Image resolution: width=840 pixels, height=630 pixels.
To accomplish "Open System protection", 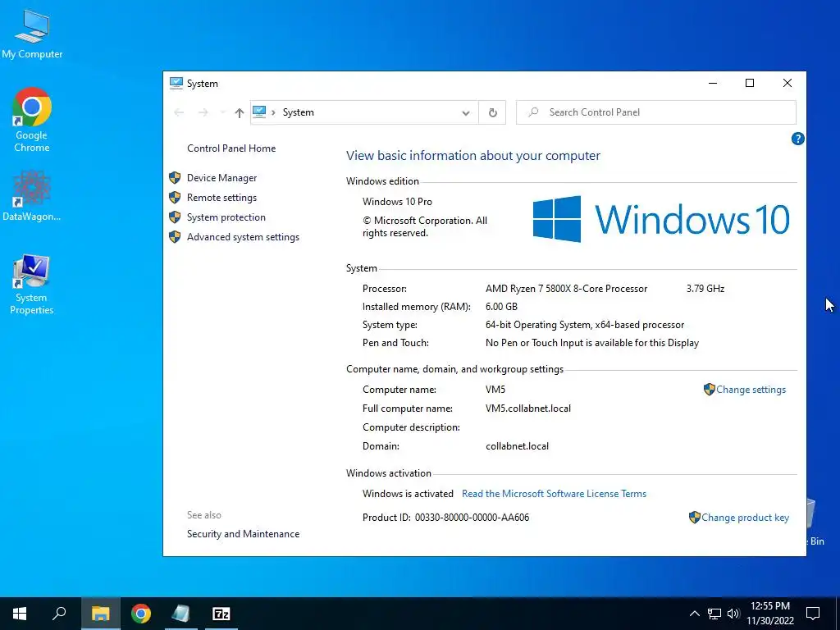I will point(226,217).
